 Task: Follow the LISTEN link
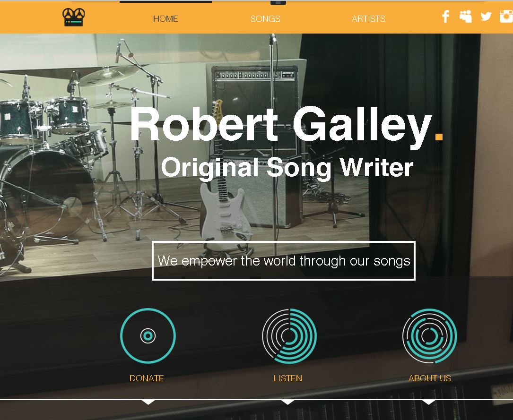click(288, 378)
